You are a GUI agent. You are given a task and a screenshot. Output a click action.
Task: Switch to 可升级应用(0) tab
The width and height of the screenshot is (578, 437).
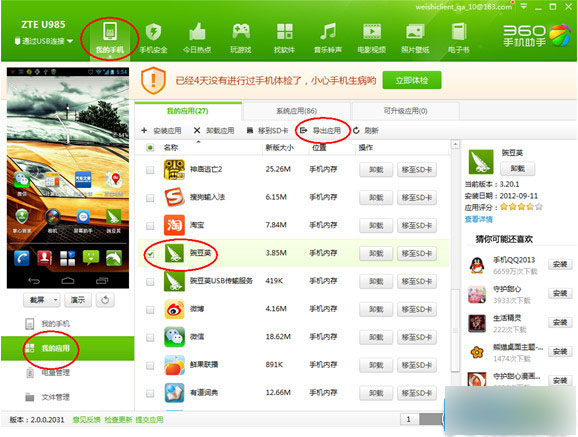point(405,111)
